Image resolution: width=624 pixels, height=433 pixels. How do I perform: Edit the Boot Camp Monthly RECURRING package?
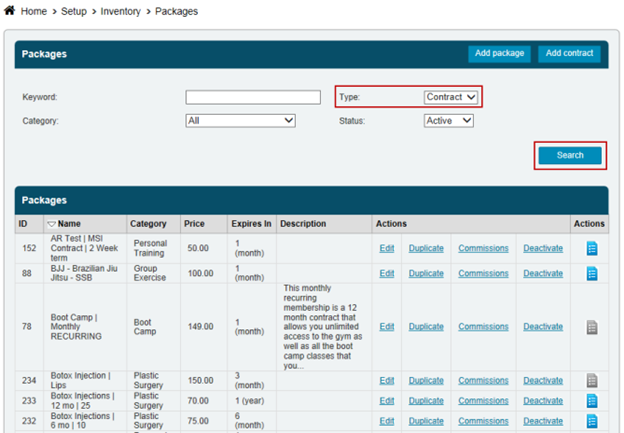387,326
